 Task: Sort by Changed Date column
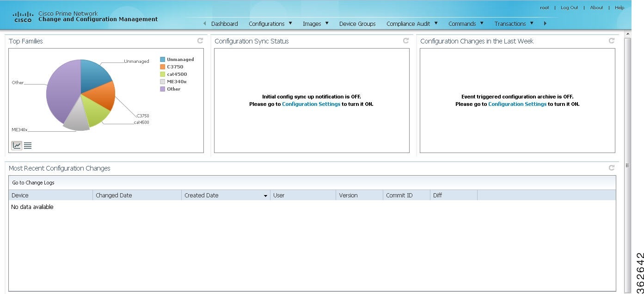137,195
